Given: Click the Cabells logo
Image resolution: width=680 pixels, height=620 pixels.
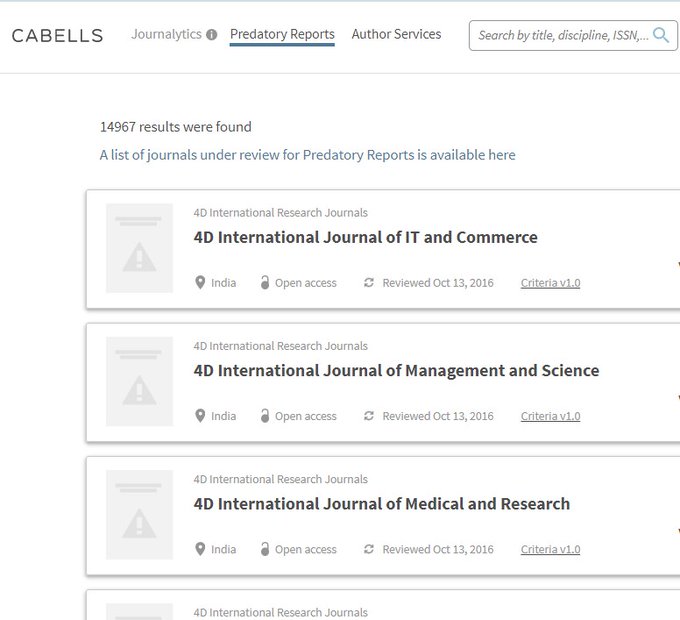Looking at the screenshot, I should click(x=57, y=36).
